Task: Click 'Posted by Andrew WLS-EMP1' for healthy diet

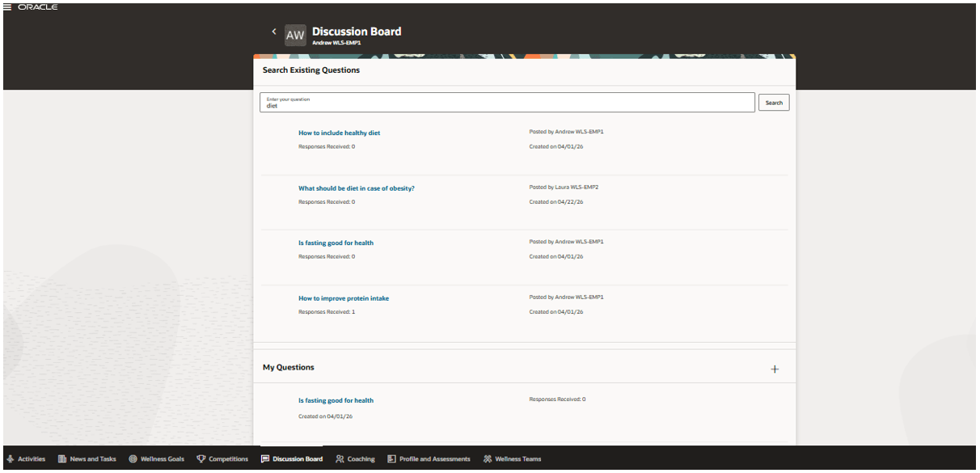Action: [x=566, y=131]
